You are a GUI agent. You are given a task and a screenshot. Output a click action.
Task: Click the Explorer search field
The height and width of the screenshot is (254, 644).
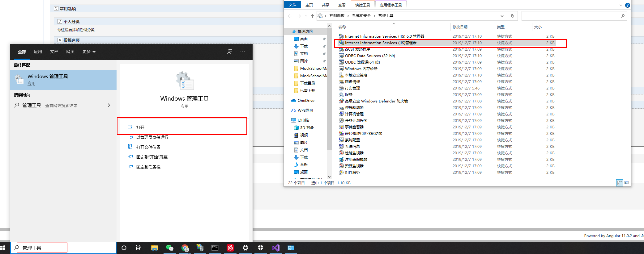[574, 16]
